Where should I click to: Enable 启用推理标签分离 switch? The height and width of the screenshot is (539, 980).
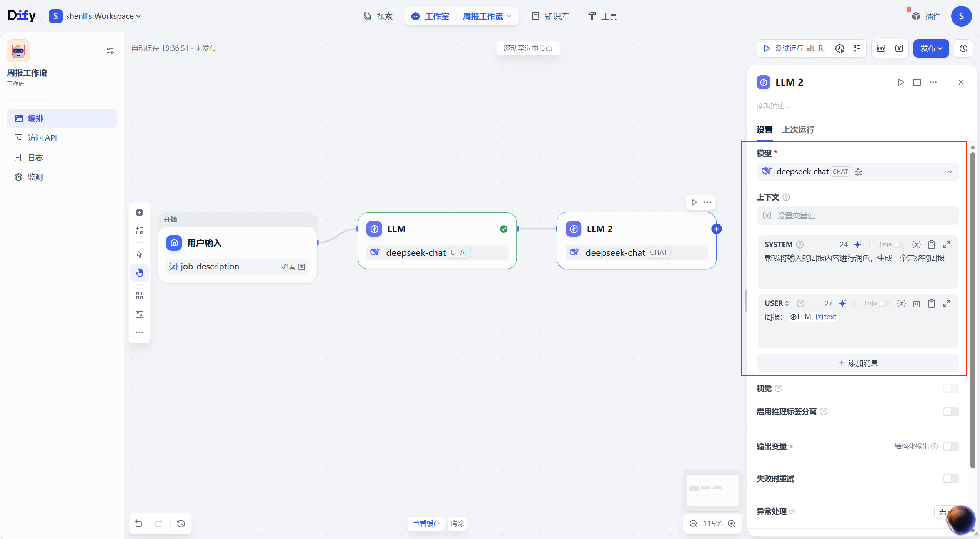tap(951, 411)
